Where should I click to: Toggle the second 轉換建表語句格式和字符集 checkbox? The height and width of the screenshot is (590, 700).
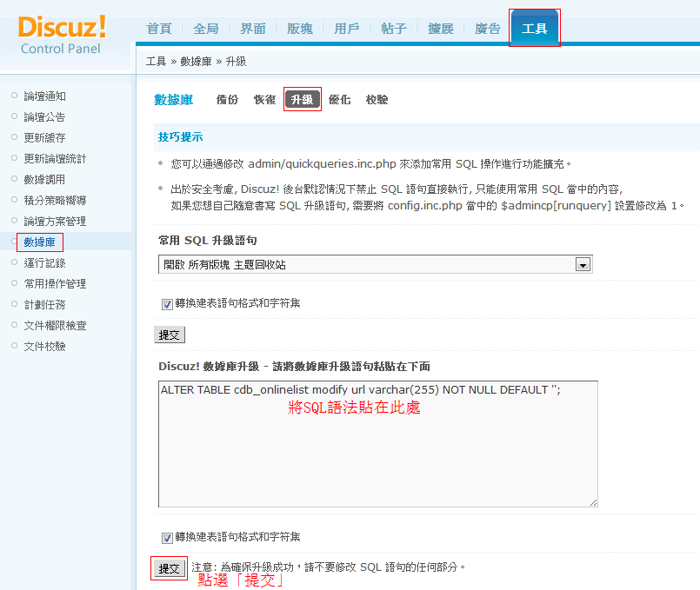[x=167, y=538]
